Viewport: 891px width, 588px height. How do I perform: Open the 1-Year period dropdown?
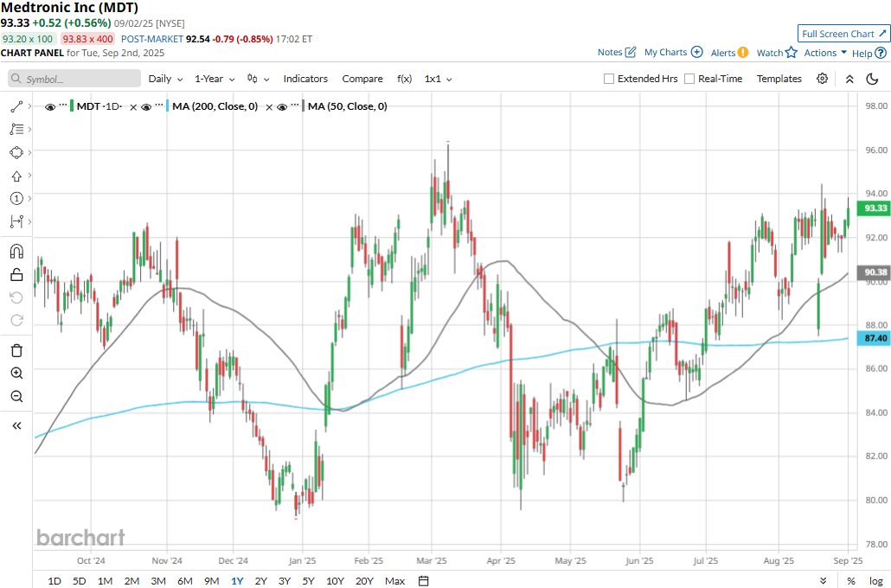pyautogui.click(x=215, y=79)
